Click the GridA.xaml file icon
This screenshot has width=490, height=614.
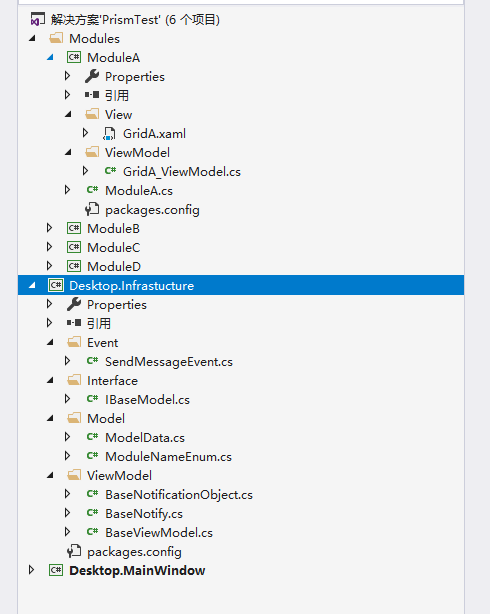click(x=109, y=134)
